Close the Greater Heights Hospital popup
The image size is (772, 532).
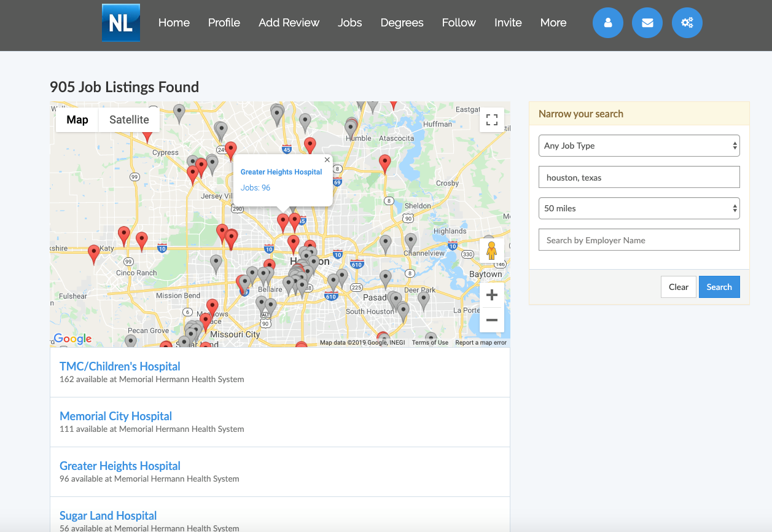click(327, 160)
